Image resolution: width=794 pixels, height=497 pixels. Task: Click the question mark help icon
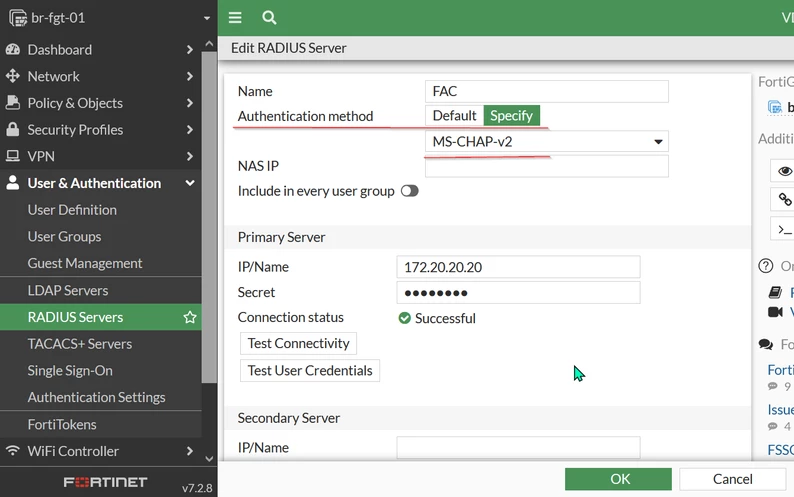(x=766, y=265)
